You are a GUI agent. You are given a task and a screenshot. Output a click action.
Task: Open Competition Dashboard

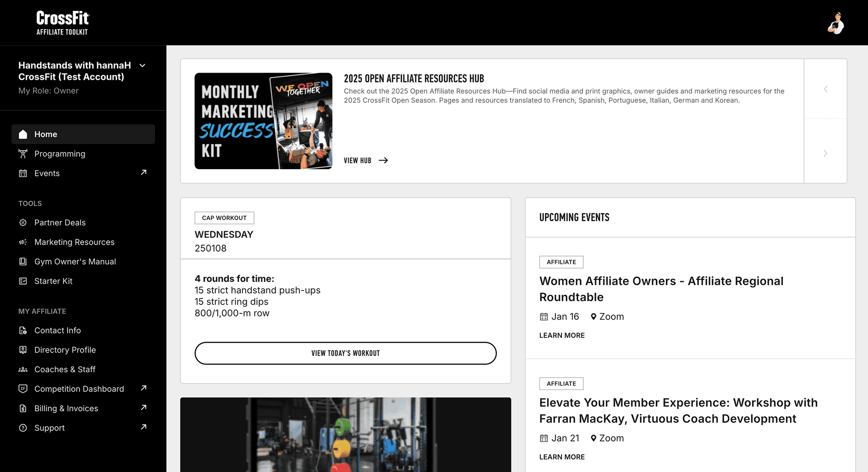coord(79,389)
